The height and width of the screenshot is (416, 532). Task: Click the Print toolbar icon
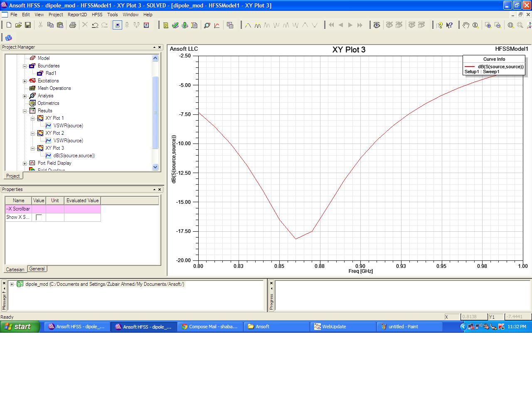73,25
